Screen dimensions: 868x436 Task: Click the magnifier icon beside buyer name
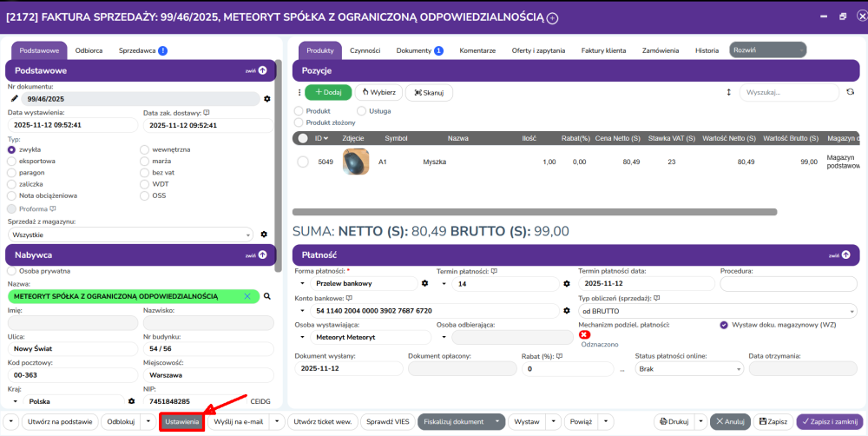(x=267, y=296)
